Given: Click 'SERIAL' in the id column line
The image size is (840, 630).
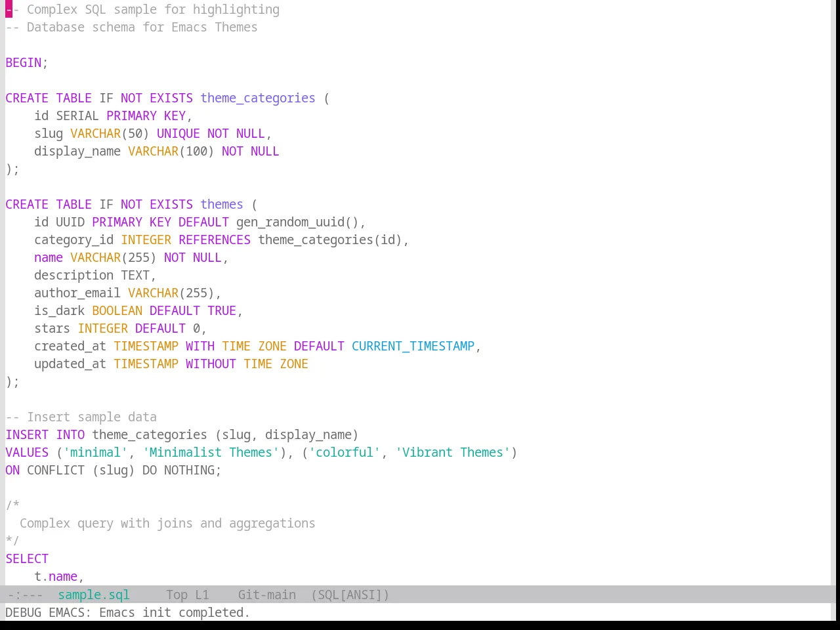Looking at the screenshot, I should pos(77,115).
